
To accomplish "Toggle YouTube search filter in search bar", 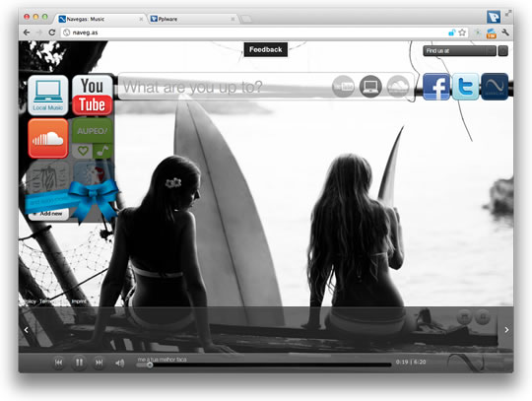I will [x=343, y=87].
